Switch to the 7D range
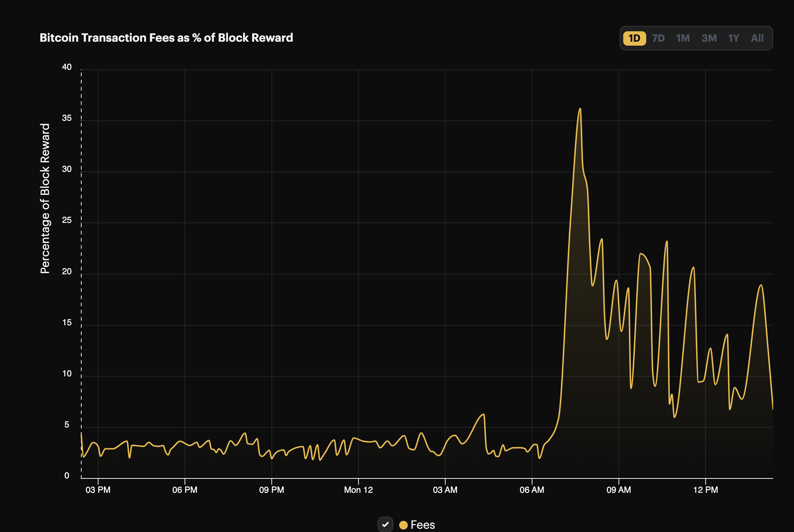794x532 pixels. [658, 38]
